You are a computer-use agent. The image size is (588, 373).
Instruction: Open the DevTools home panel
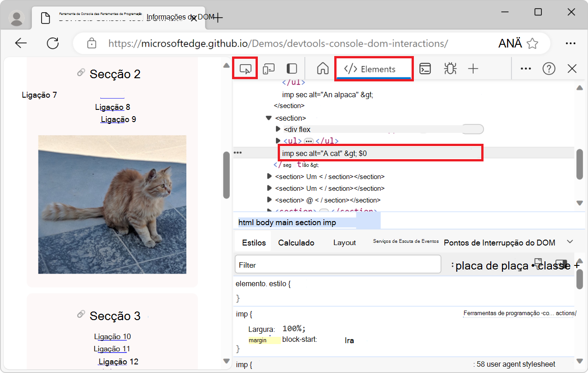tap(322, 68)
